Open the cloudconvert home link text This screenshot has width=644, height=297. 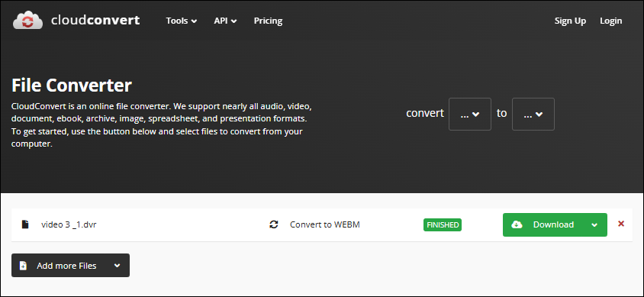(95, 20)
